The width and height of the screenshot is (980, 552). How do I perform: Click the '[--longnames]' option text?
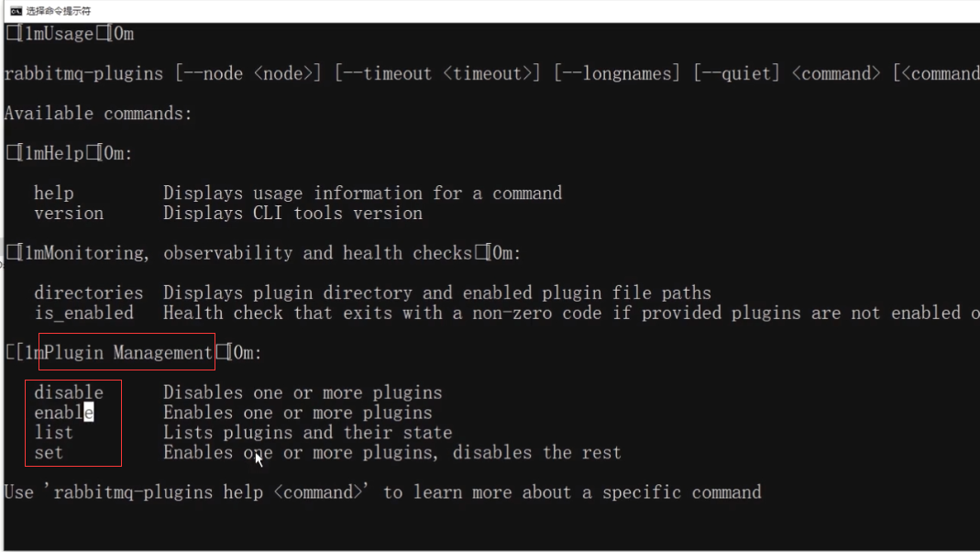[x=617, y=73]
